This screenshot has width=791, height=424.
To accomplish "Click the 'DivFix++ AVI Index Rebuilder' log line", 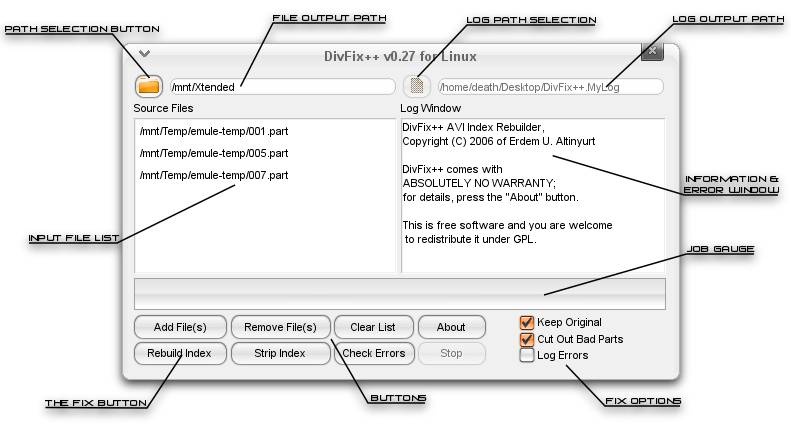I will (473, 127).
